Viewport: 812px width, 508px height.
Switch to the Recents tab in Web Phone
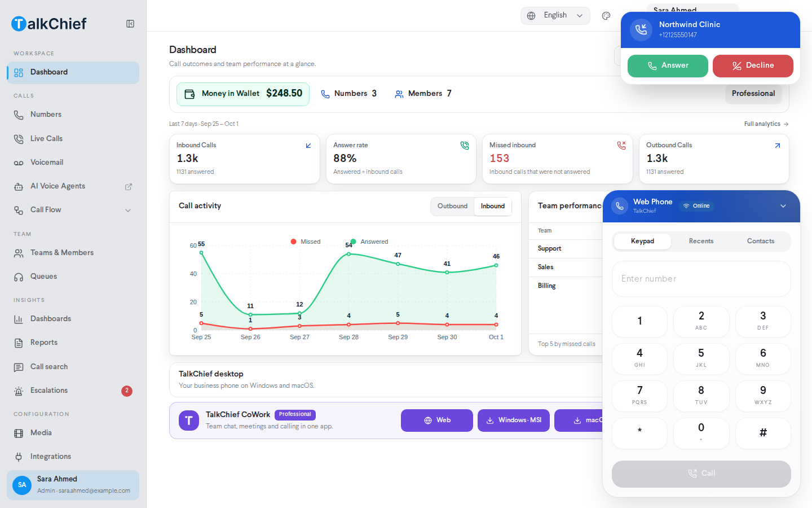pyautogui.click(x=701, y=242)
